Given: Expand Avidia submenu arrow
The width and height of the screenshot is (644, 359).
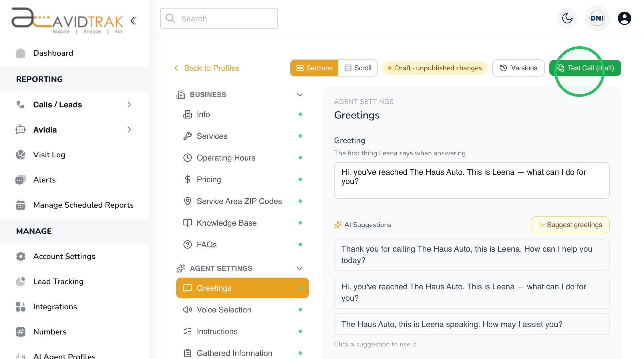Looking at the screenshot, I should click(129, 130).
